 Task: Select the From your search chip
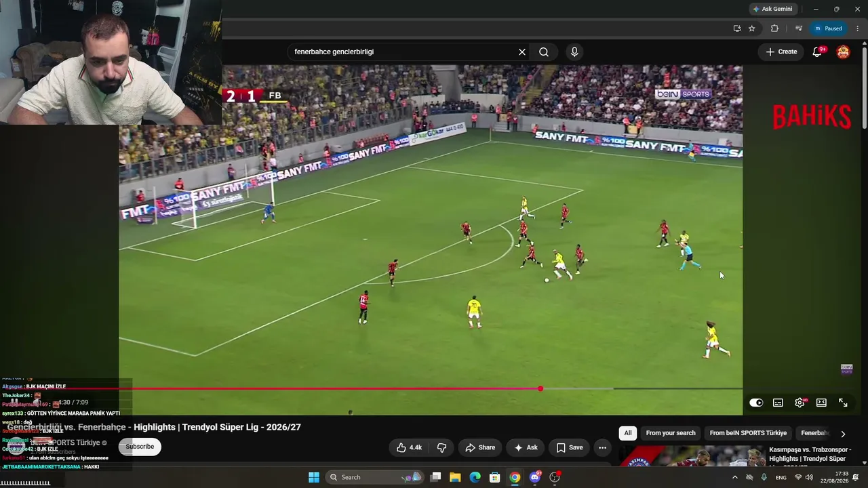coord(671,433)
